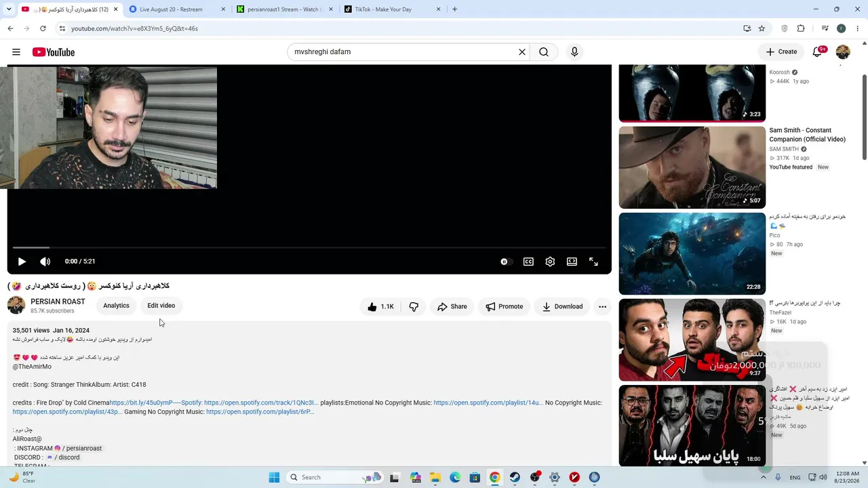Click the Windows taskbar Search box

tap(335, 477)
